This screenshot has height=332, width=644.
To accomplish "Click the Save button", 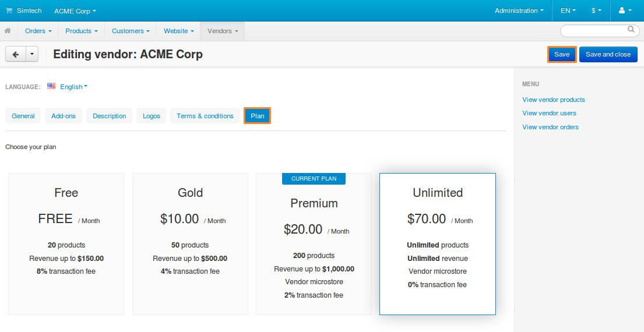I will point(562,54).
